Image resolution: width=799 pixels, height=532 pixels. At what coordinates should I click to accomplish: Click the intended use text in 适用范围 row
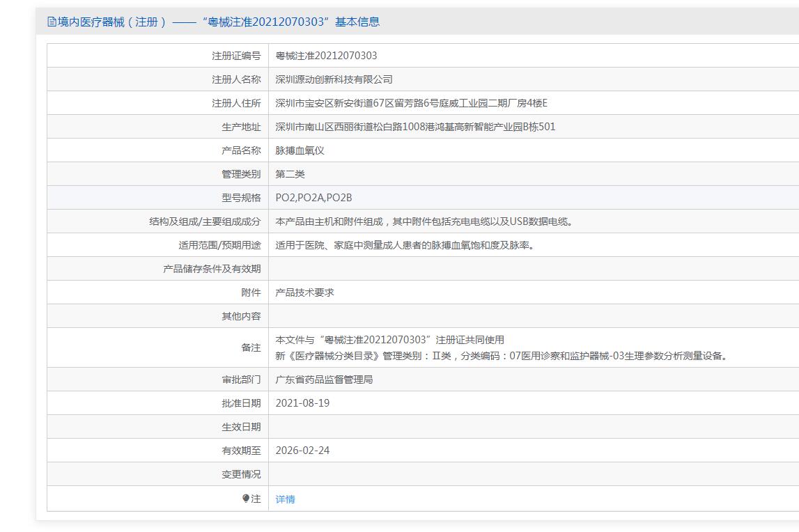pyautogui.click(x=407, y=245)
